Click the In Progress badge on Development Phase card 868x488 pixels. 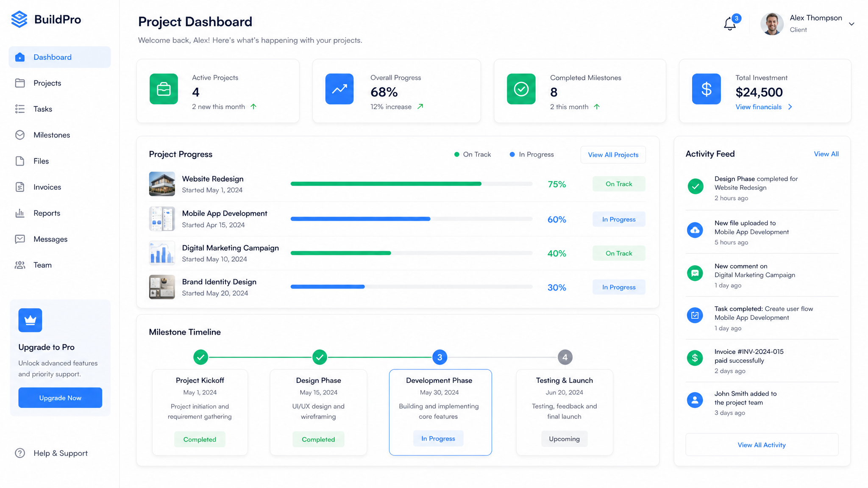438,438
